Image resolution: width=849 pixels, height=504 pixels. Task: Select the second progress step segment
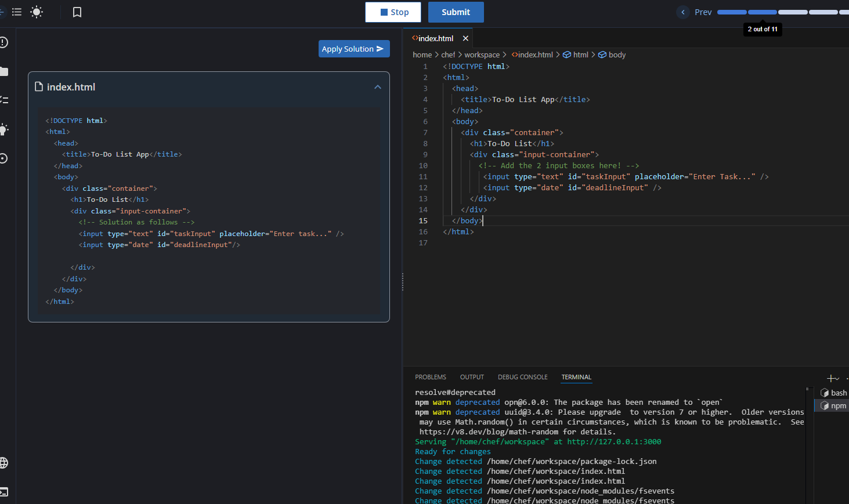(x=763, y=12)
